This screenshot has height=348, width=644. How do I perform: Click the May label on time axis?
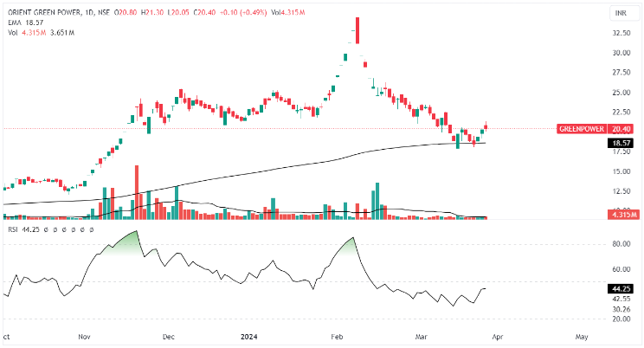click(582, 336)
